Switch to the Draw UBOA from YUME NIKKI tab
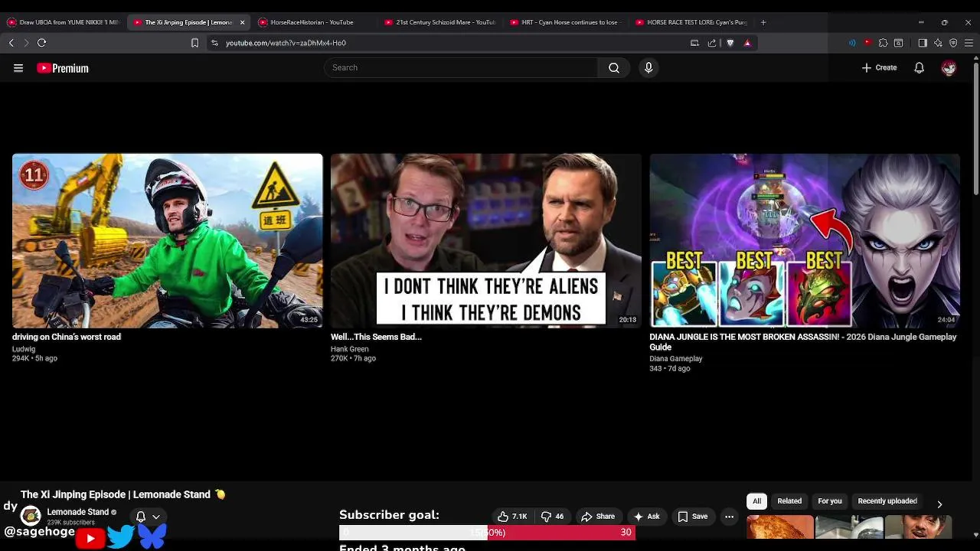The height and width of the screenshot is (551, 980). [x=63, y=22]
